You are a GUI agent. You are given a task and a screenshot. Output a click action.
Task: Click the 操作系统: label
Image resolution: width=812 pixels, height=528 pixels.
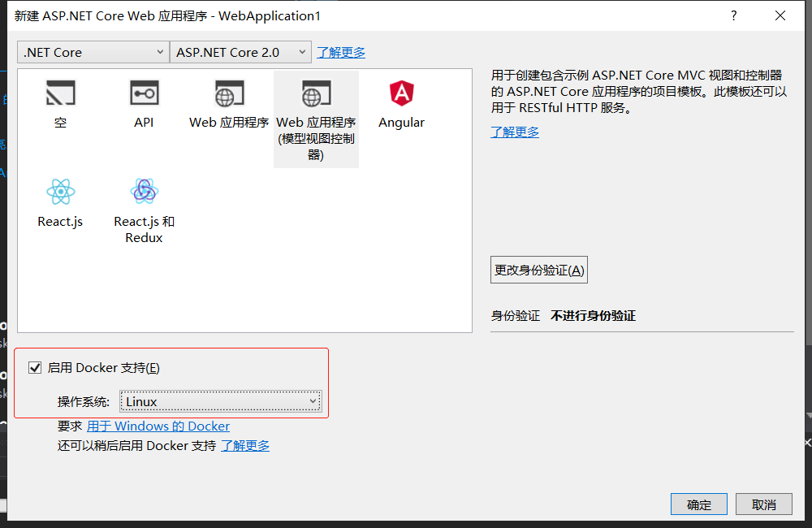click(x=84, y=401)
